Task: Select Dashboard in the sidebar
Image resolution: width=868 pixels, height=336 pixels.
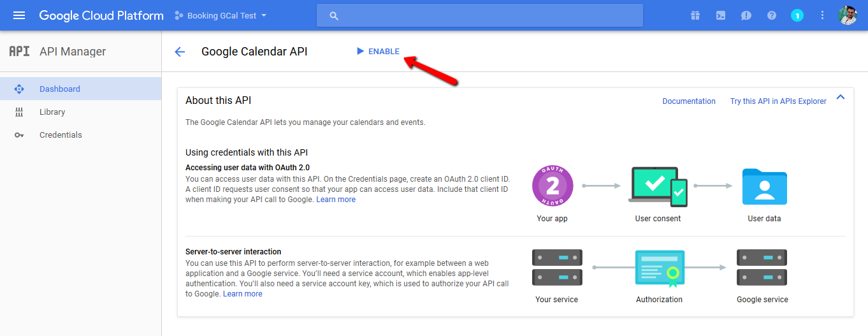Action: 80,89
